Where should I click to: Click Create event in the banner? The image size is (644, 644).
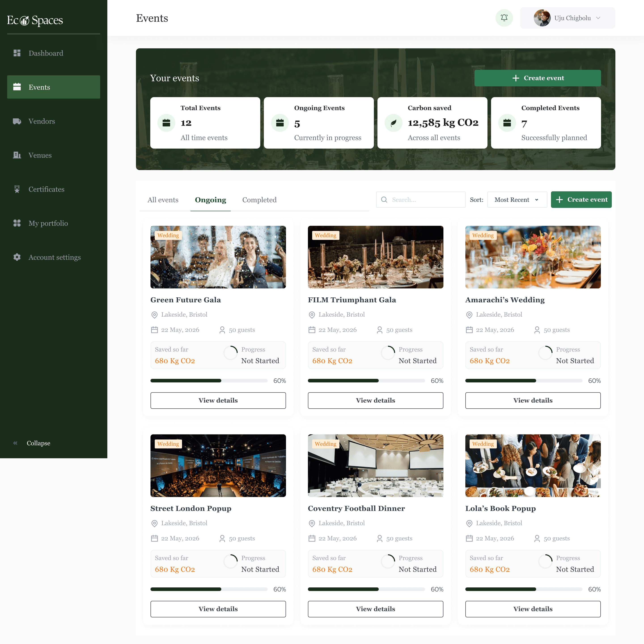pos(538,78)
